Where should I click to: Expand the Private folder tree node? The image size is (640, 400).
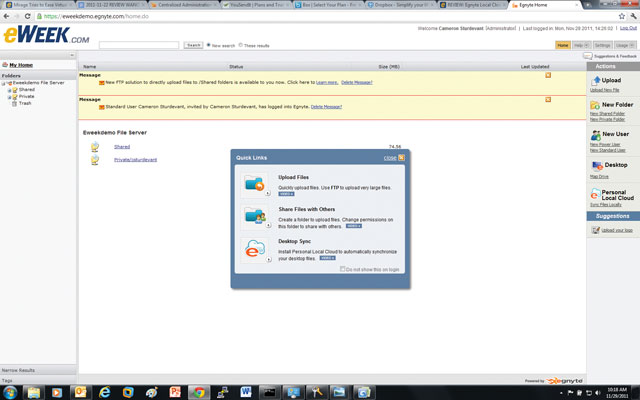pos(9,96)
